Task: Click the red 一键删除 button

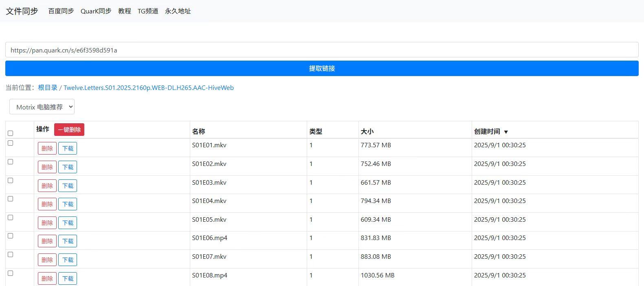Action: pyautogui.click(x=69, y=130)
